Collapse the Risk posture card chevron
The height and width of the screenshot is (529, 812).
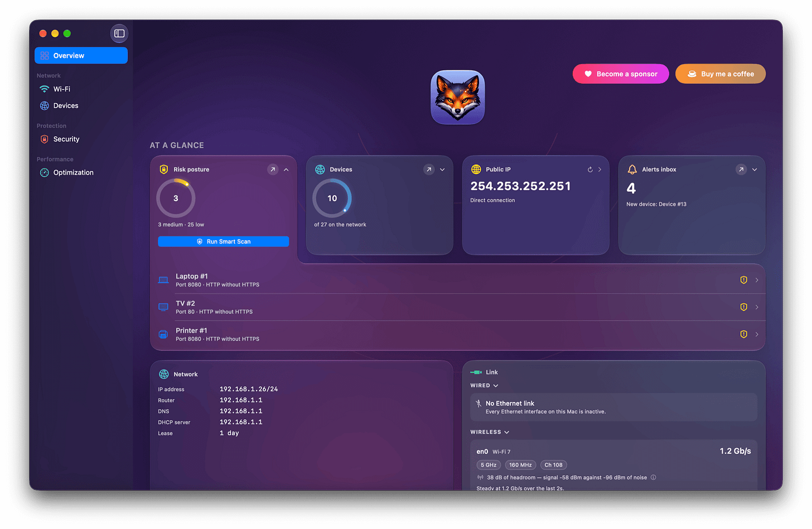pos(286,169)
